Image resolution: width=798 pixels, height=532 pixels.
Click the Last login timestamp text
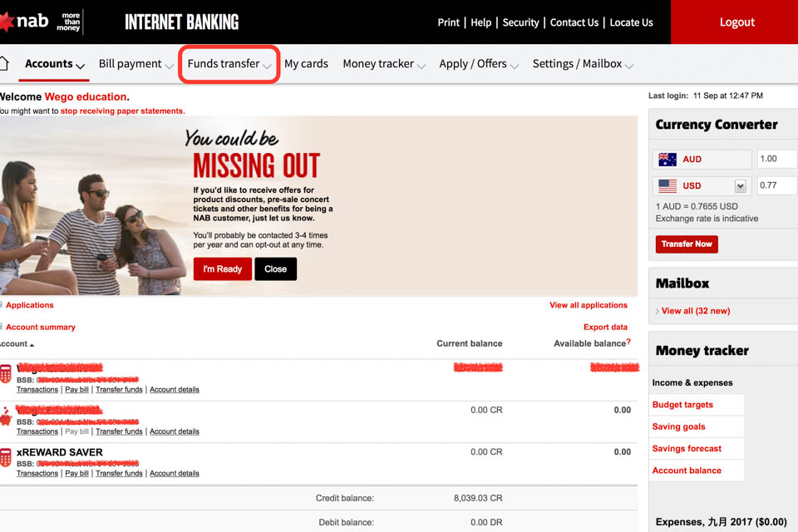tap(728, 96)
